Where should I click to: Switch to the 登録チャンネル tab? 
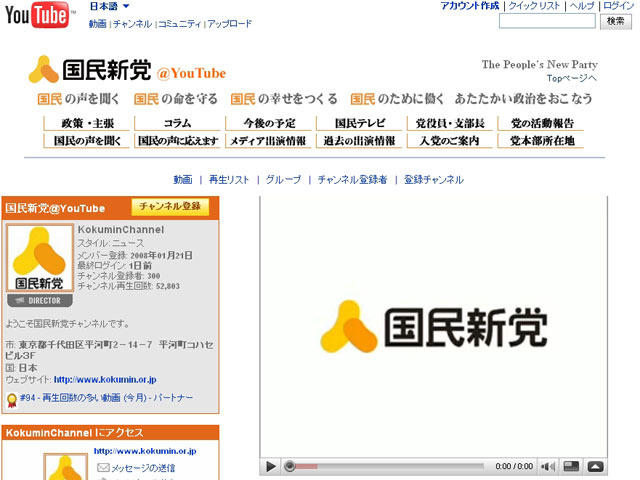pos(434,180)
